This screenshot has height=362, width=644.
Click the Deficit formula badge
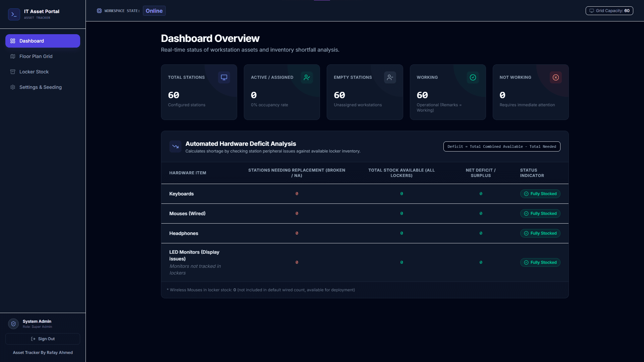(x=502, y=146)
